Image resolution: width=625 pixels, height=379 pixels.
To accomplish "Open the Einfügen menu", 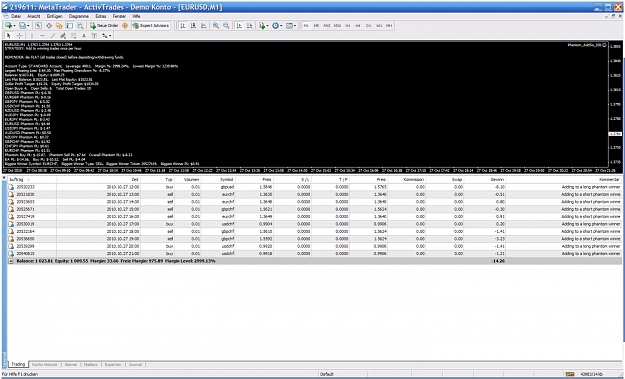I will [x=55, y=16].
